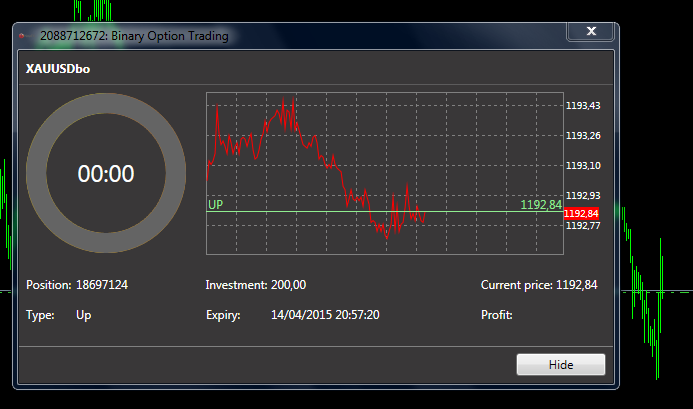The image size is (693, 409).
Task: Click the green UP label on the chart
Action: click(216, 204)
